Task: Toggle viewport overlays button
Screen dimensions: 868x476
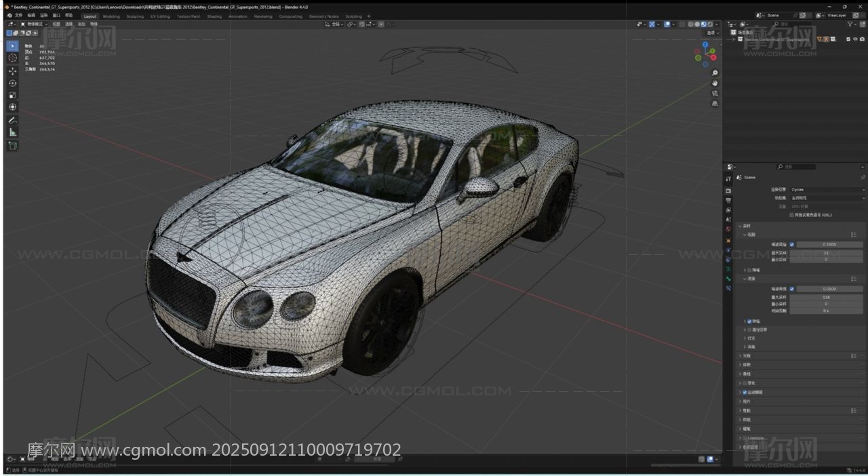Action: click(667, 24)
